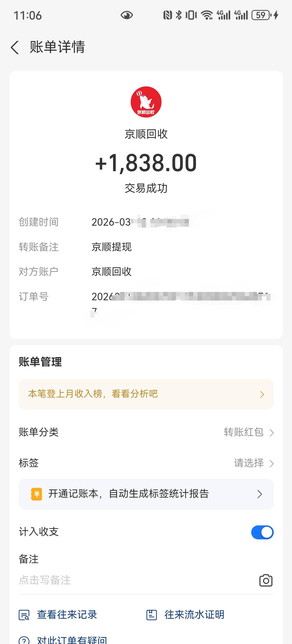Image resolution: width=292 pixels, height=644 pixels.
Task: Tap the 对方账户 京顺回收 row
Action: [x=112, y=272]
